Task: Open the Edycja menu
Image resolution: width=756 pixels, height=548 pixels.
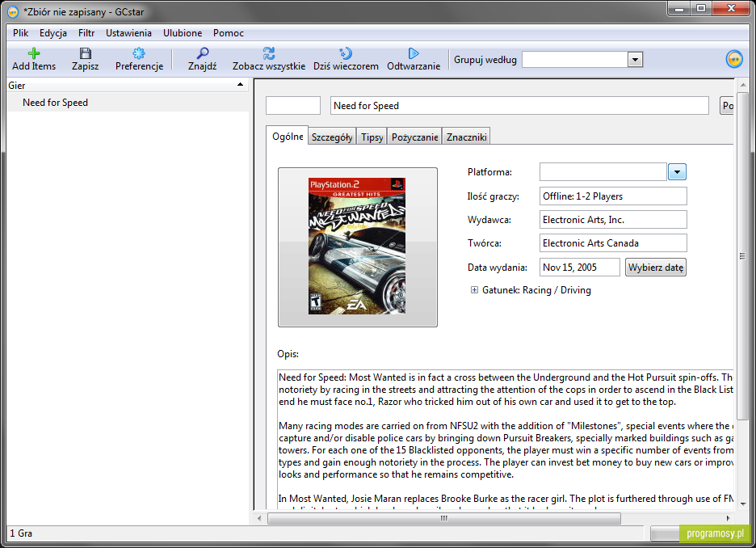Action: click(53, 33)
